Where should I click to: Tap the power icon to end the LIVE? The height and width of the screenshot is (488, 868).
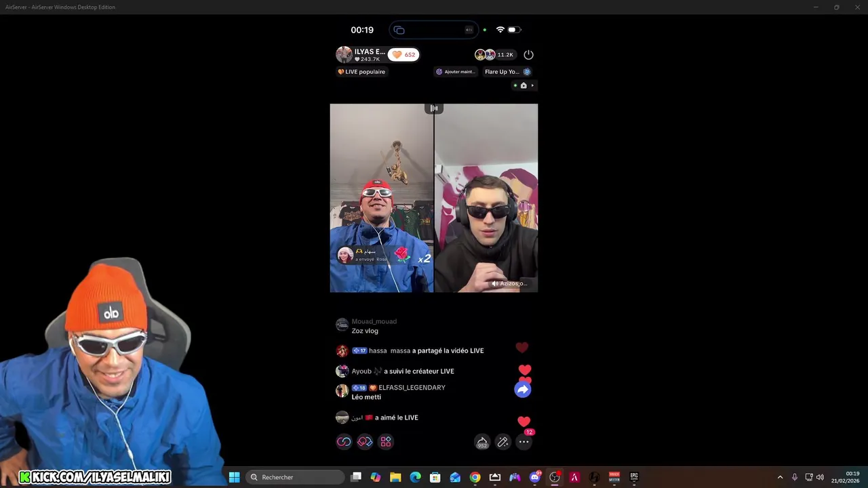click(x=529, y=55)
